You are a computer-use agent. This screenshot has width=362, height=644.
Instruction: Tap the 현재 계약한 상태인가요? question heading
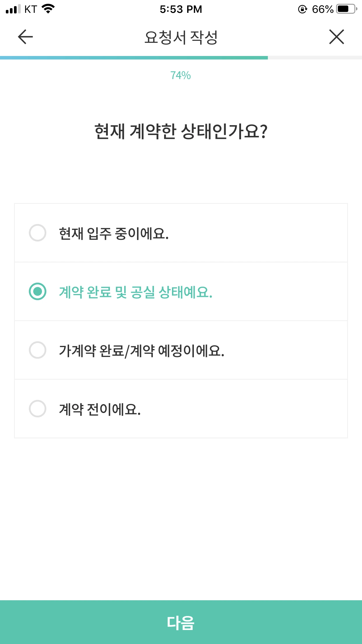pos(181,131)
